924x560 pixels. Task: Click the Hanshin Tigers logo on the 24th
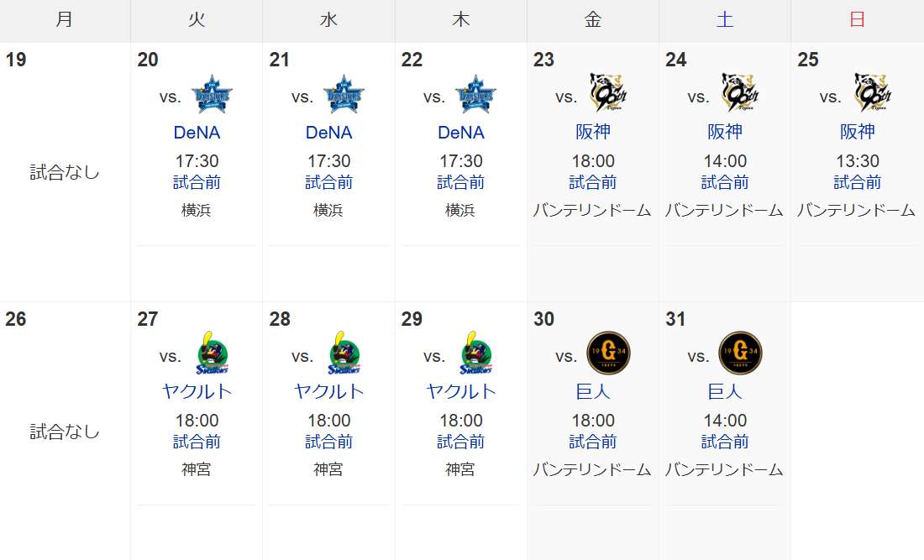pos(741,92)
